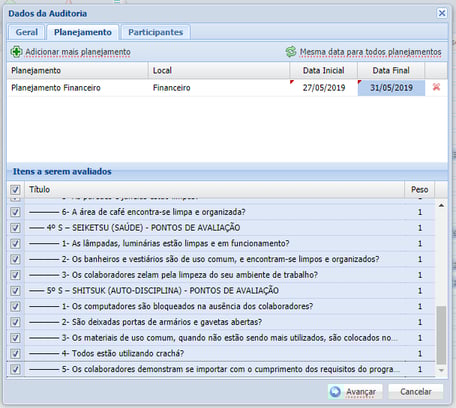Toggle checkbox for computadores são bloqueados item
Screen dimensions: 456x408
pyautogui.click(x=15, y=306)
